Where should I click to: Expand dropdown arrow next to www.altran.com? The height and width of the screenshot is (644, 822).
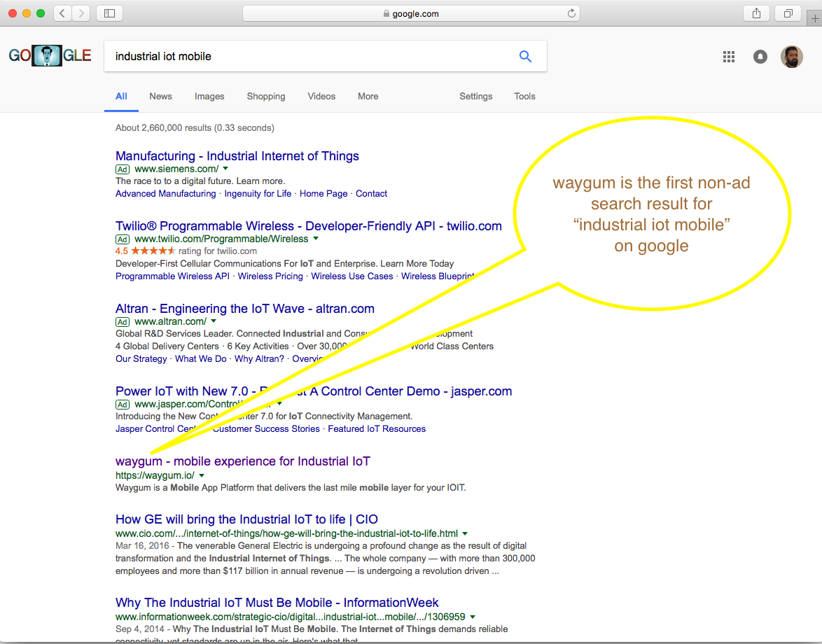pyautogui.click(x=214, y=321)
